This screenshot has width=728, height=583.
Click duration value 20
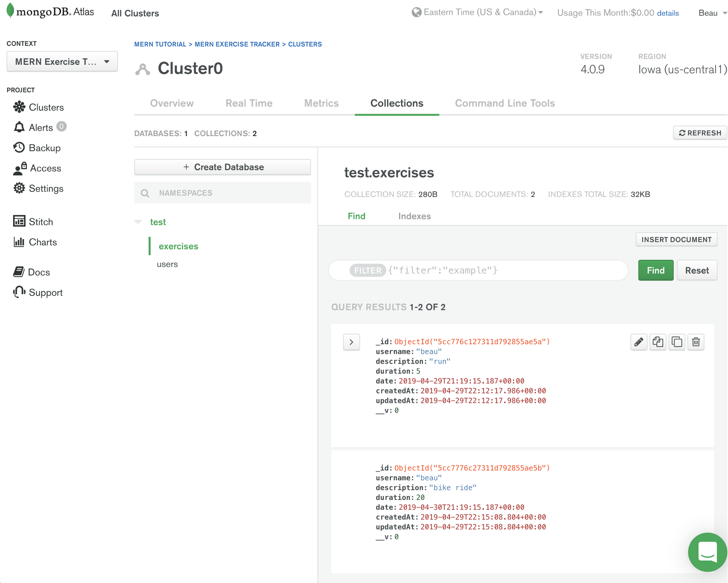[420, 497]
